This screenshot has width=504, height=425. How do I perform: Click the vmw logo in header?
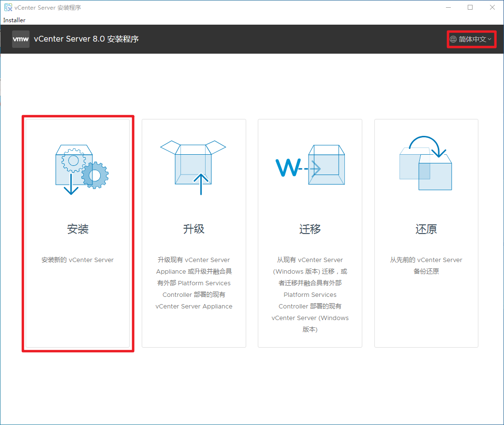coord(21,39)
